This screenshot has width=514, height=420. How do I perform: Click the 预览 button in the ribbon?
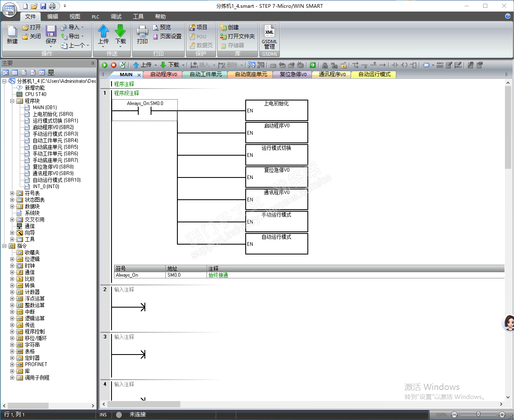tap(162, 27)
